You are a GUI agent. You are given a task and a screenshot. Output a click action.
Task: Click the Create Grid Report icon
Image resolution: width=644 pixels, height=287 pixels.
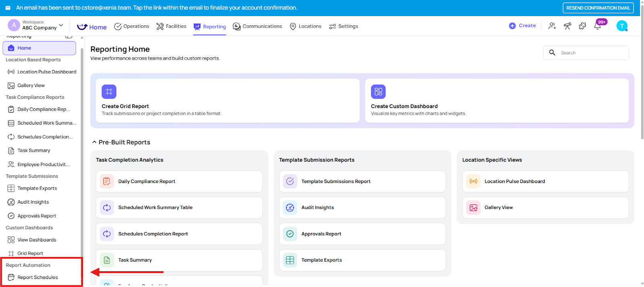109,92
